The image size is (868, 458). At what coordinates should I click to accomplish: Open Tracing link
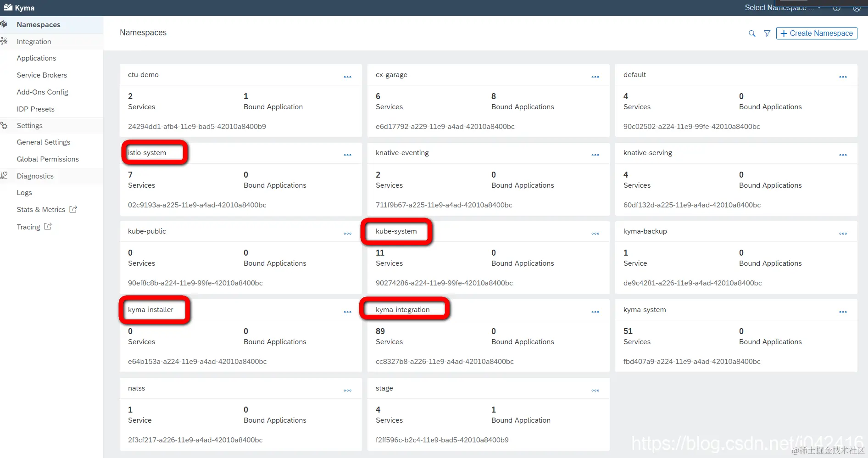(x=28, y=227)
